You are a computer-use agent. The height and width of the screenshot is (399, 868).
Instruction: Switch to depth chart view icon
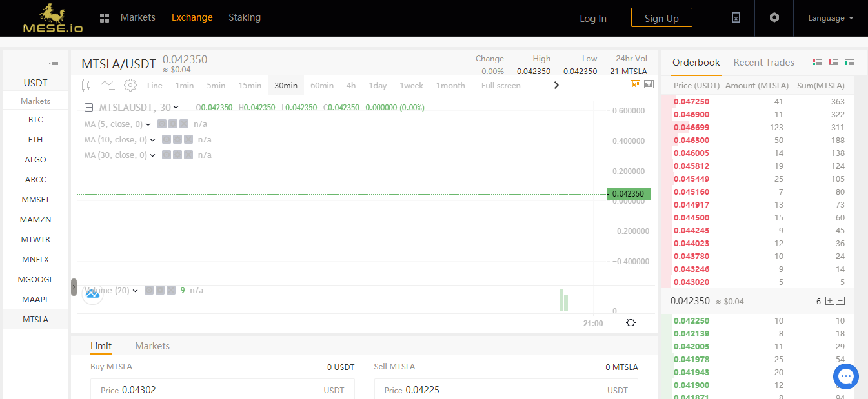649,84
